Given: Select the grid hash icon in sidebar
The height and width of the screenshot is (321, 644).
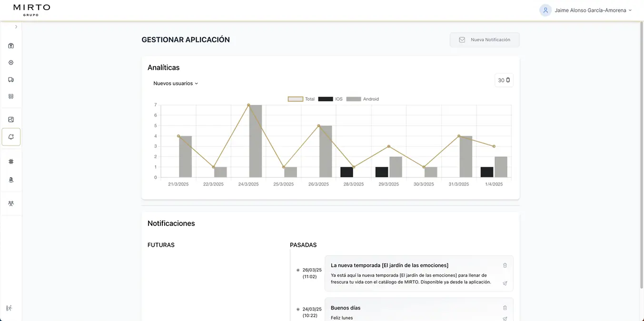Looking at the screenshot, I should (11, 96).
